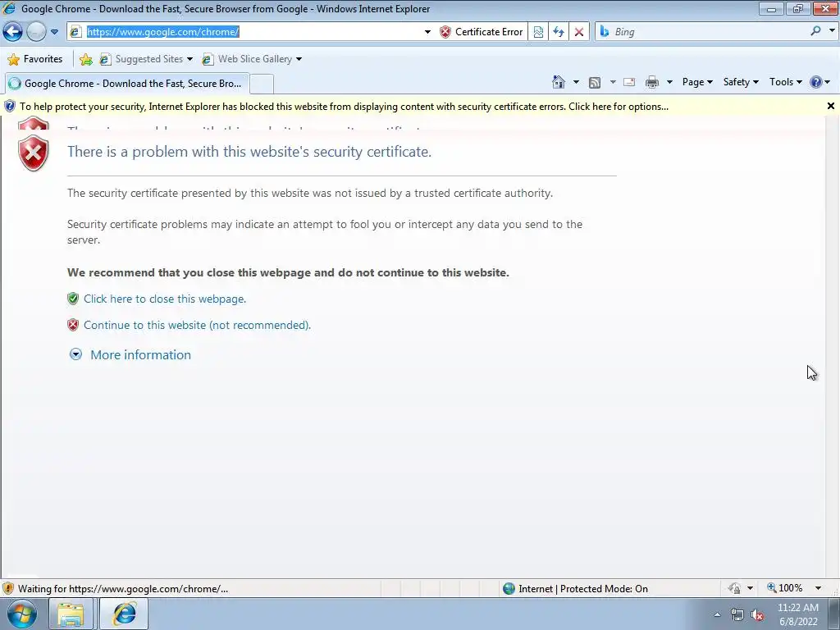Viewport: 840px width, 630px height.
Task: Click the Certificate Error indicator
Action: 481,32
